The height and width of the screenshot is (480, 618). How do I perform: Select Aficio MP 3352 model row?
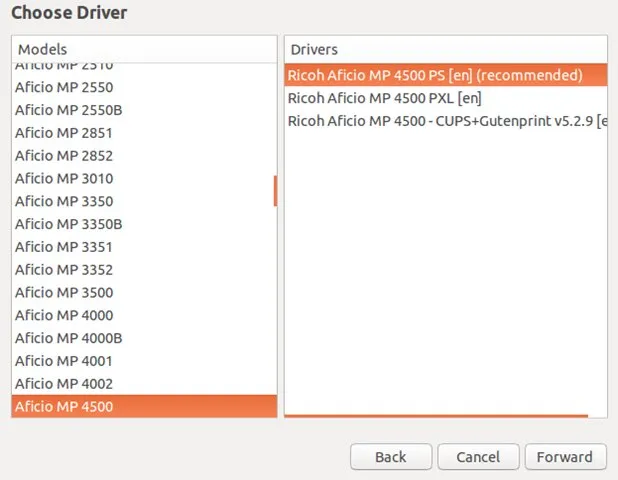[64, 270]
